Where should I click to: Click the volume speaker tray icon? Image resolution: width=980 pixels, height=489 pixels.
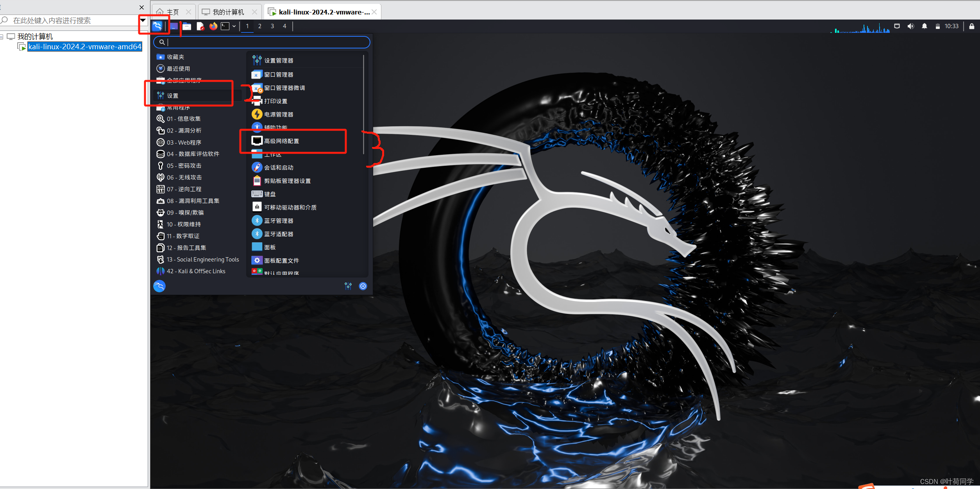(911, 26)
